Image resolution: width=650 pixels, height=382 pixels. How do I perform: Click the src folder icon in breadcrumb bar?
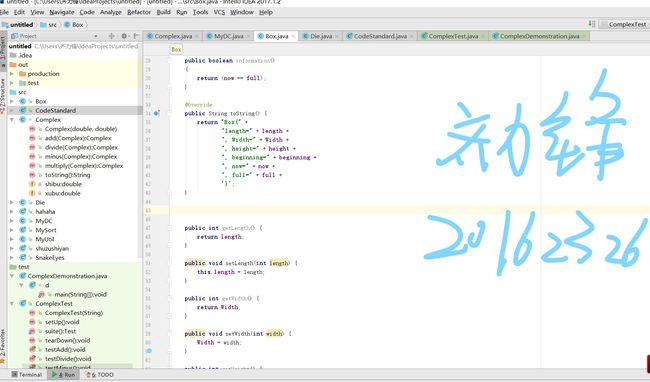[x=43, y=24]
